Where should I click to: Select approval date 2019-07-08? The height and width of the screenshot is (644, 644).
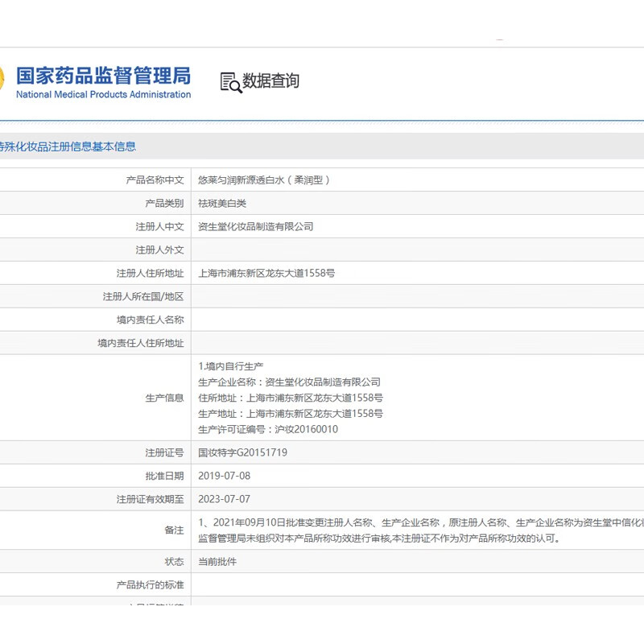pyautogui.click(x=225, y=476)
